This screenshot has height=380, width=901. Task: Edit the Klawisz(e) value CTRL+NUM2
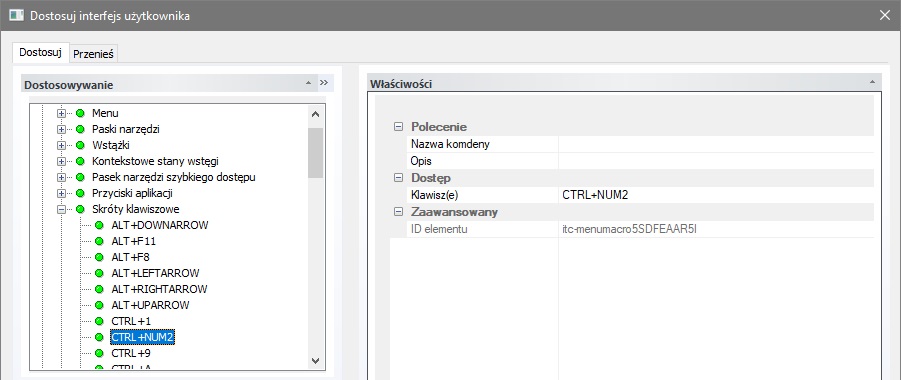tap(716, 195)
